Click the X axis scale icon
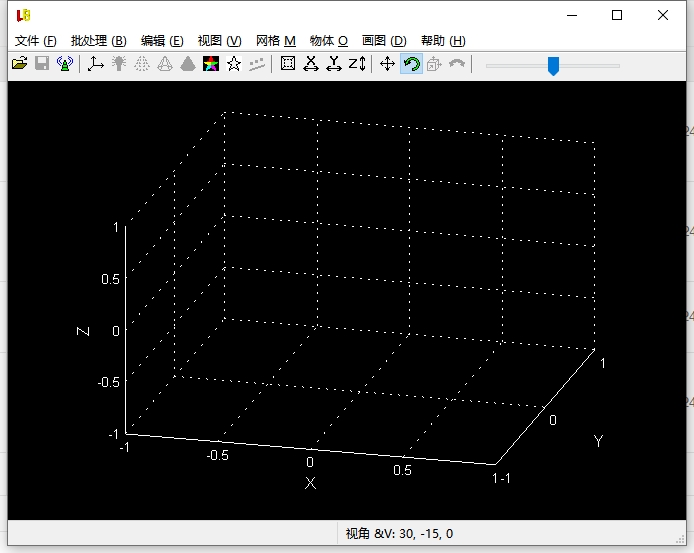Screen dimensions: 694x553 coord(311,64)
